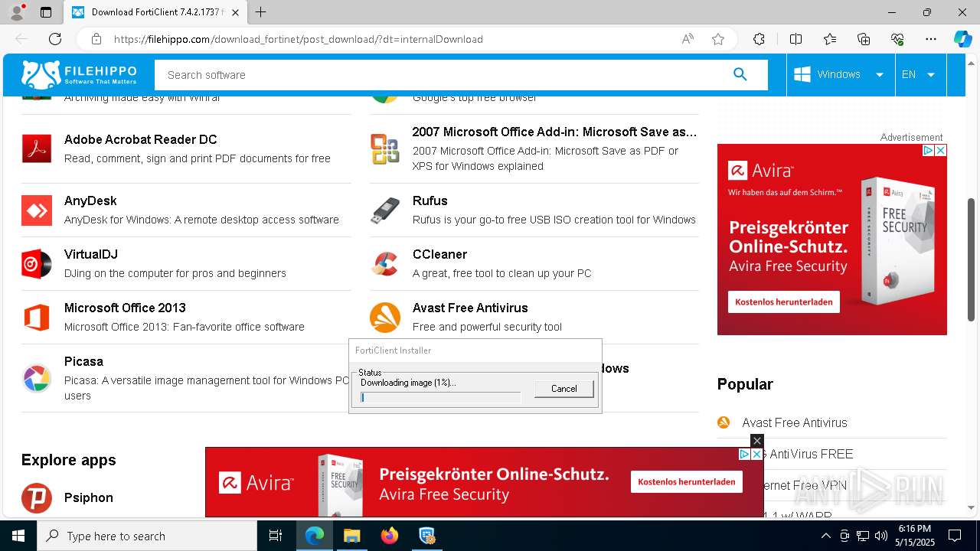The width and height of the screenshot is (980, 551).
Task: Click the Windows taskbar search box
Action: coord(147,536)
